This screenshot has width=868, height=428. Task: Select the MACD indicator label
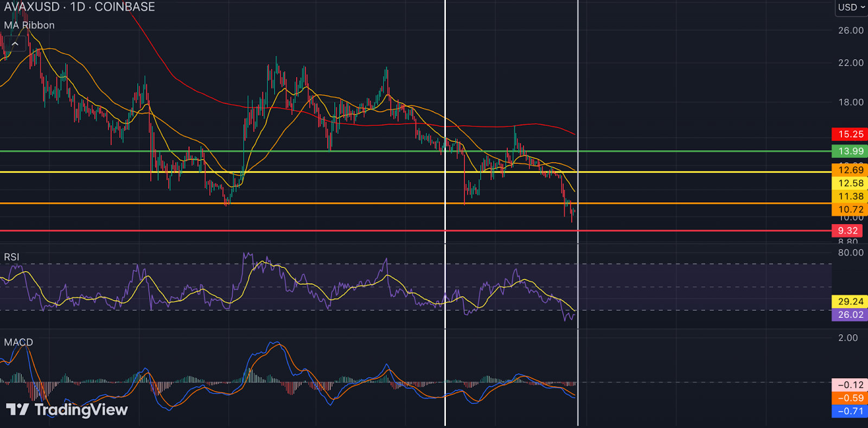[x=18, y=342]
